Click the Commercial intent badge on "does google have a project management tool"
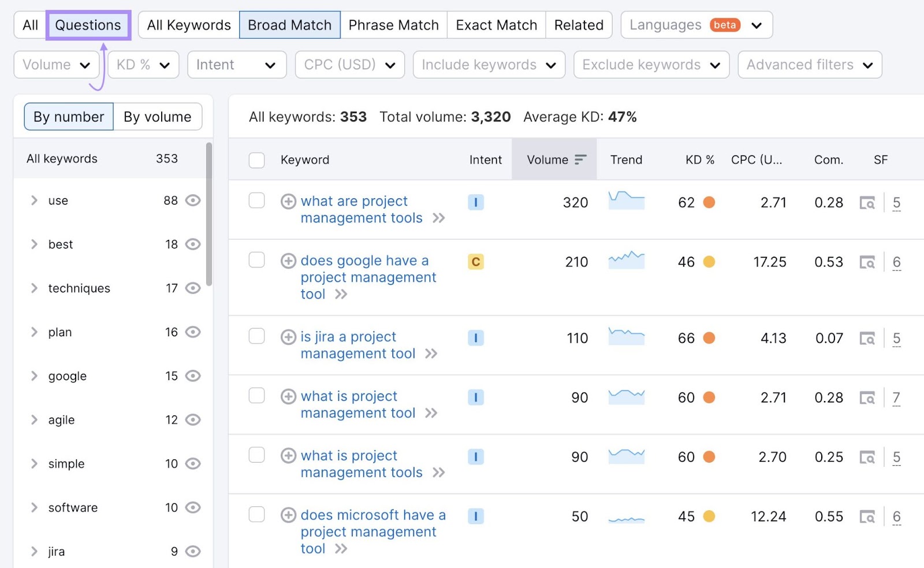The width and height of the screenshot is (924, 568). coord(475,261)
